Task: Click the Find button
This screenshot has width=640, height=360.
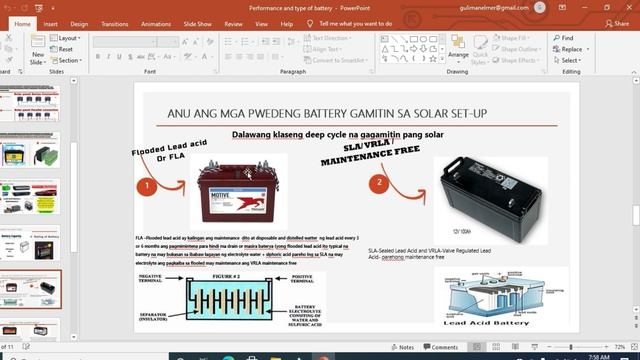Action: click(563, 38)
